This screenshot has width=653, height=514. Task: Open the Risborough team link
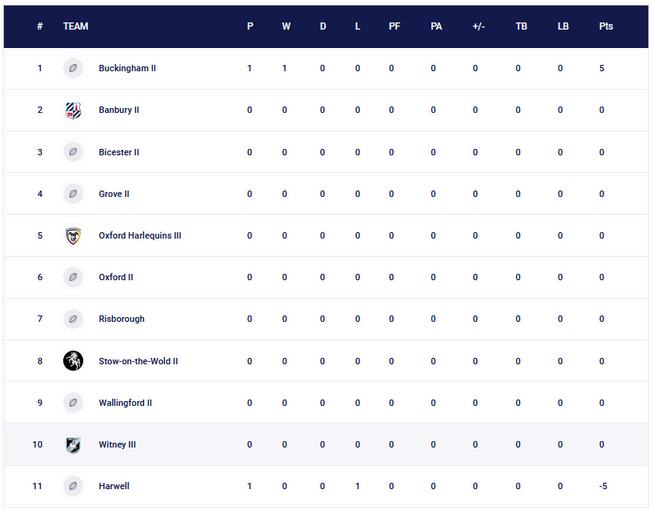[x=121, y=319]
